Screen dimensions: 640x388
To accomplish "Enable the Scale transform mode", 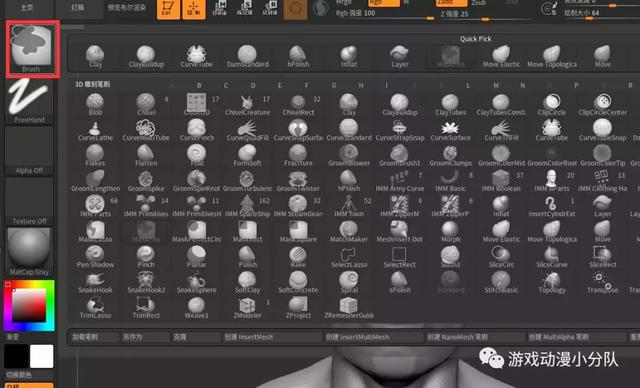I will [245, 8].
